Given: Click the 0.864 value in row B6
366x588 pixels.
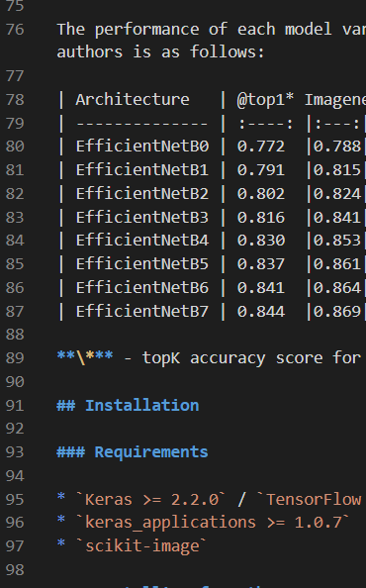Looking at the screenshot, I should pos(337,288).
